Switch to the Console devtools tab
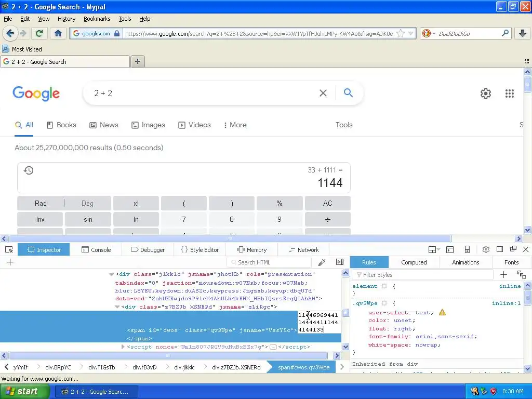This screenshot has height=399, width=532. click(x=96, y=250)
